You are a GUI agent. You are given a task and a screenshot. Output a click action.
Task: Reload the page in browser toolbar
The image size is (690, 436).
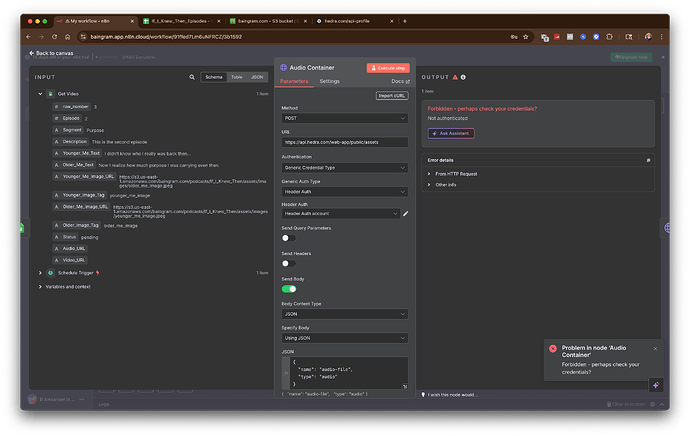[x=54, y=37]
